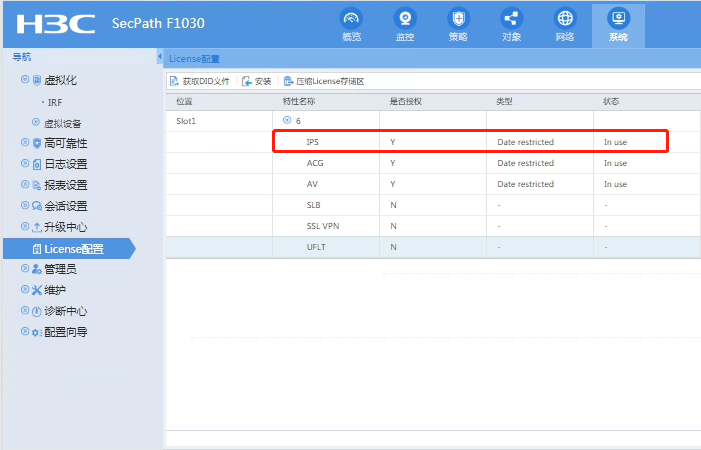The image size is (701, 450).
Task: Click the 状态 column header
Action: point(611,101)
